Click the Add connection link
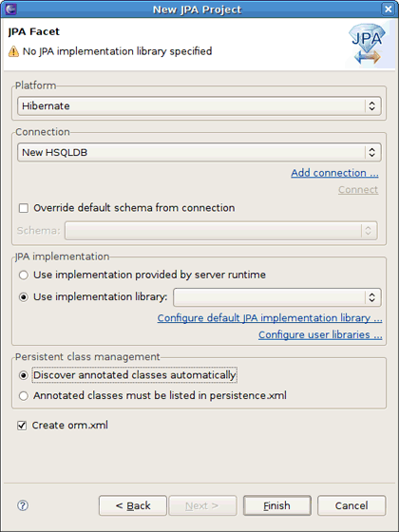Image resolution: width=399 pixels, height=532 pixels. (x=334, y=173)
